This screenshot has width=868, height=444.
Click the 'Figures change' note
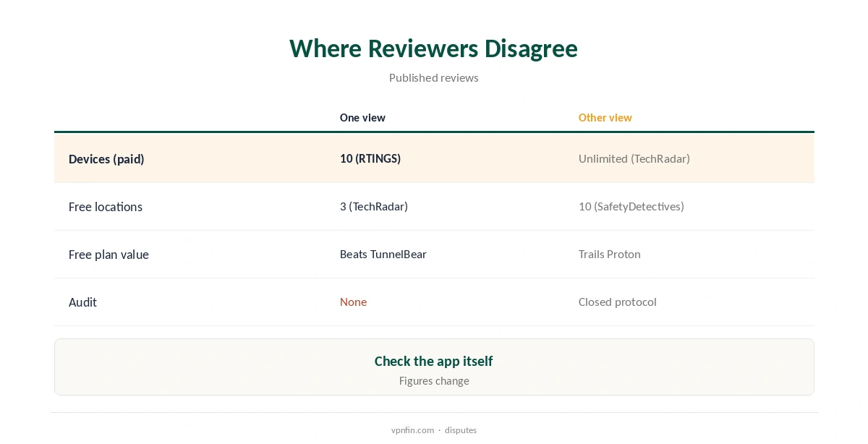[434, 381]
